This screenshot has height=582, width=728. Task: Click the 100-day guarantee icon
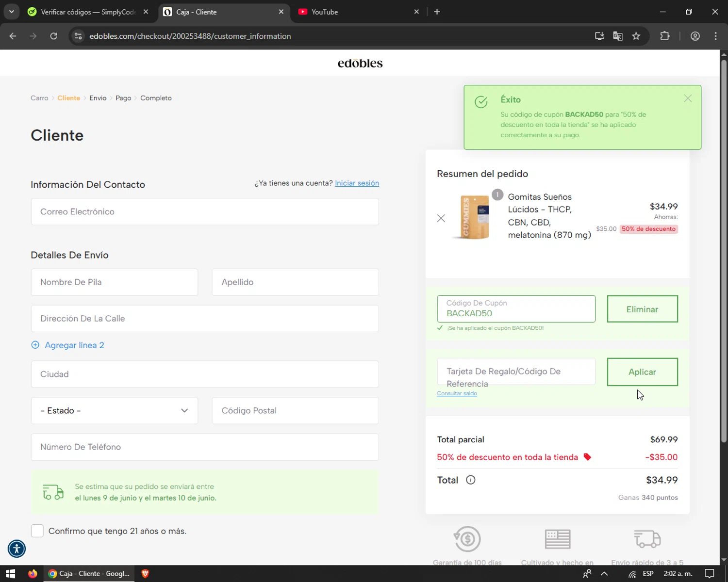coord(467,538)
